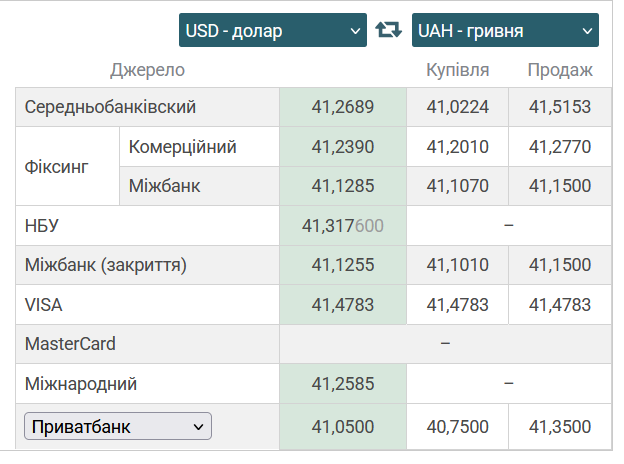Image resolution: width=624 pixels, height=464 pixels.
Task: Click Приватбанк buy rate 40,7500
Action: [457, 427]
